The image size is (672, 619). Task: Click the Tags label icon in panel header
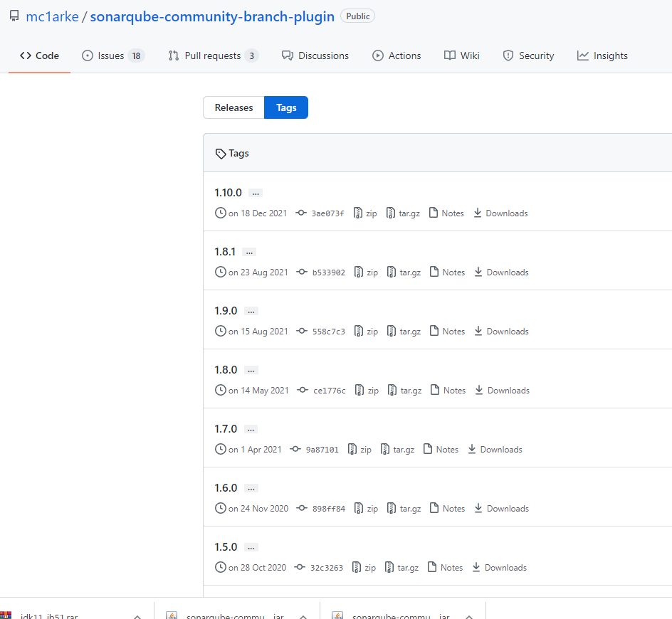(x=221, y=153)
